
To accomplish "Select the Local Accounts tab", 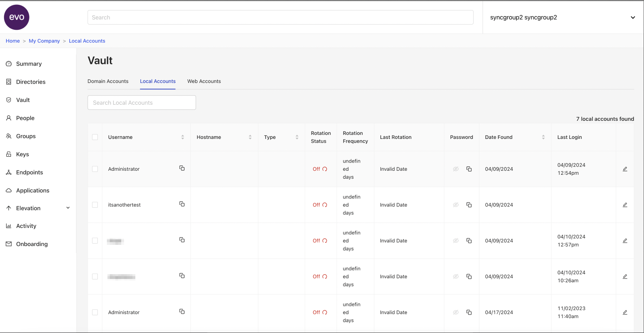I will coord(158,81).
